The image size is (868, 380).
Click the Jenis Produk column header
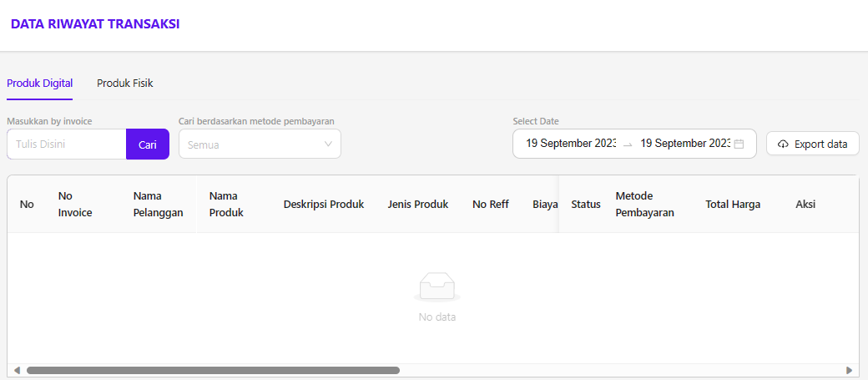pos(417,205)
